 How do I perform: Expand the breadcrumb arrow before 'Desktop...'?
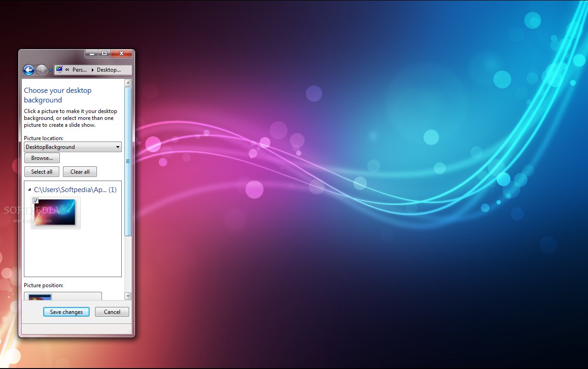[92, 70]
